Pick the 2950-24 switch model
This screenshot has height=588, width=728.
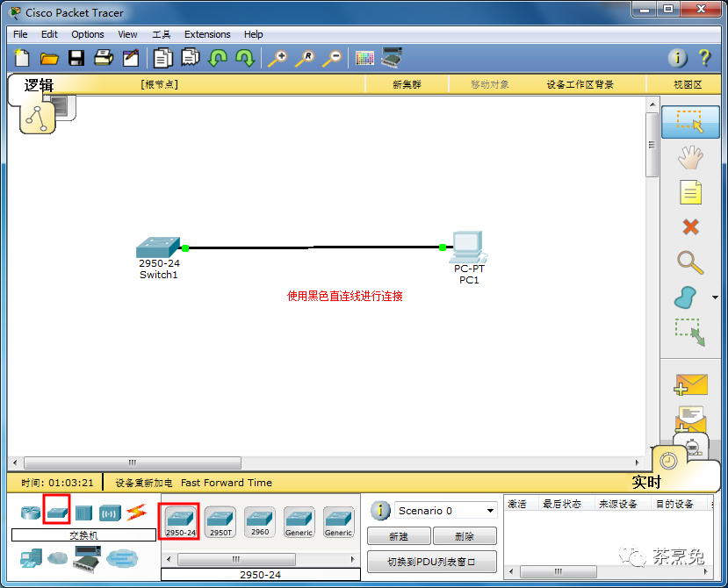(x=180, y=521)
